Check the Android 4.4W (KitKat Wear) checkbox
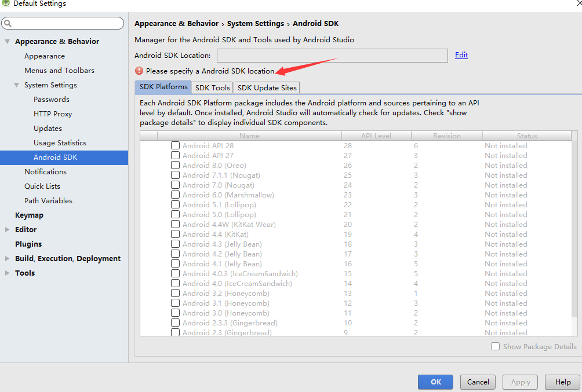Image resolution: width=582 pixels, height=392 pixels. (x=175, y=224)
